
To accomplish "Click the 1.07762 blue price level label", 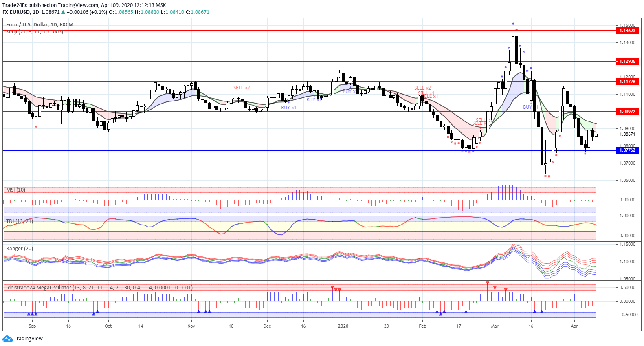I will (627, 150).
